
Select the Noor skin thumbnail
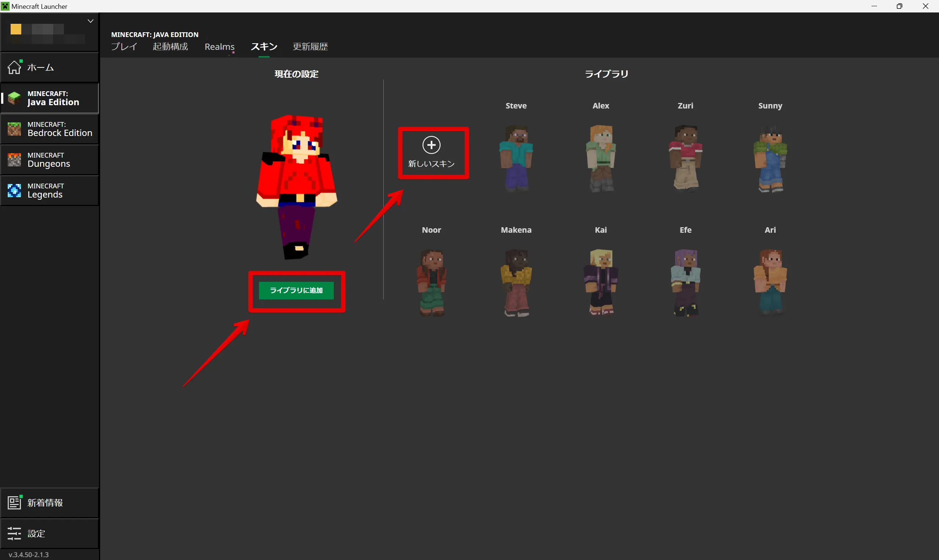click(x=431, y=283)
